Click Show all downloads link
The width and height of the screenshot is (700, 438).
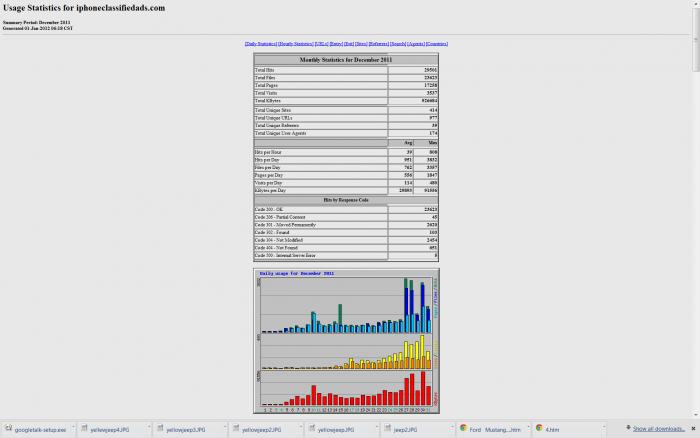coord(659,429)
